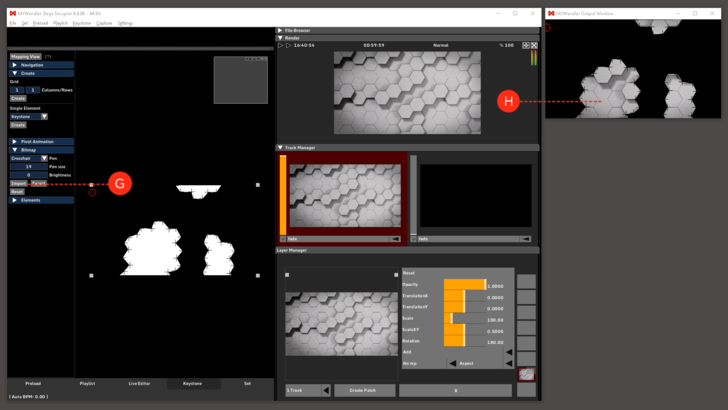Click Create under Single Element
The width and height of the screenshot is (728, 410).
tap(18, 125)
